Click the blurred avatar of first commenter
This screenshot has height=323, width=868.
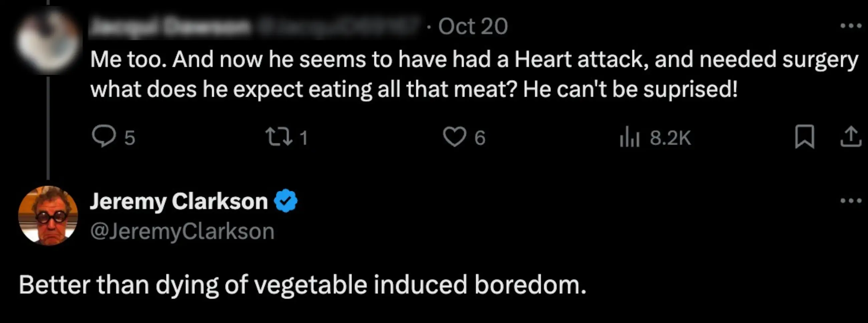[48, 40]
